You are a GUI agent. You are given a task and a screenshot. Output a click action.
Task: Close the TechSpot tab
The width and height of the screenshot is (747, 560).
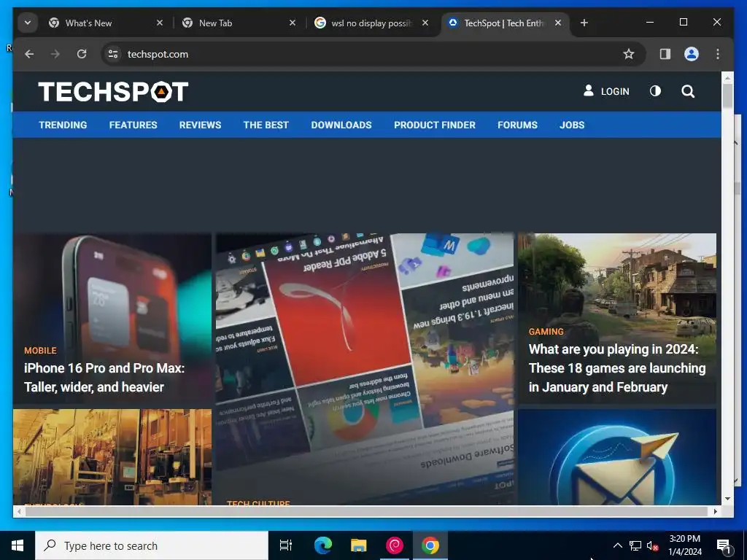tap(558, 23)
